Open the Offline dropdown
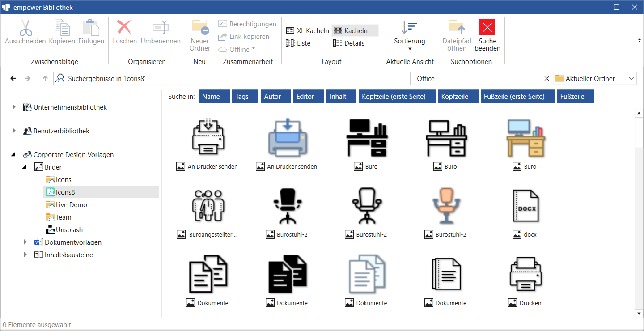Screen dimensions: 644x331 coord(237,49)
